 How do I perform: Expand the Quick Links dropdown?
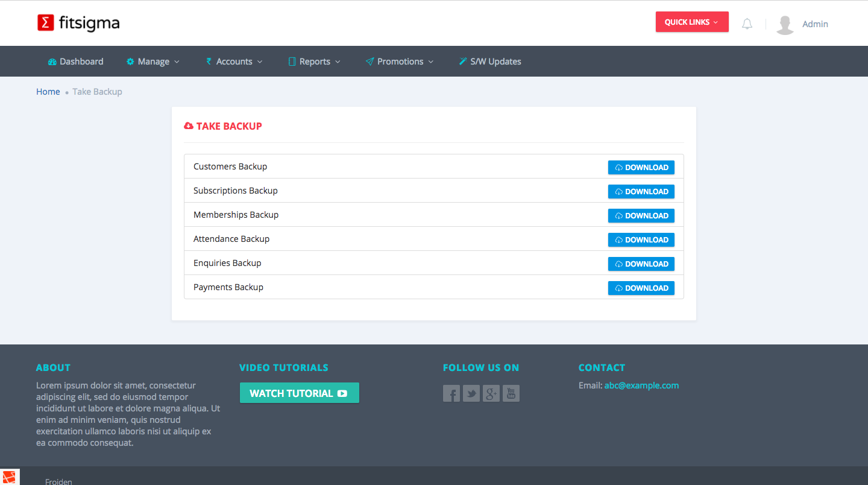[691, 22]
